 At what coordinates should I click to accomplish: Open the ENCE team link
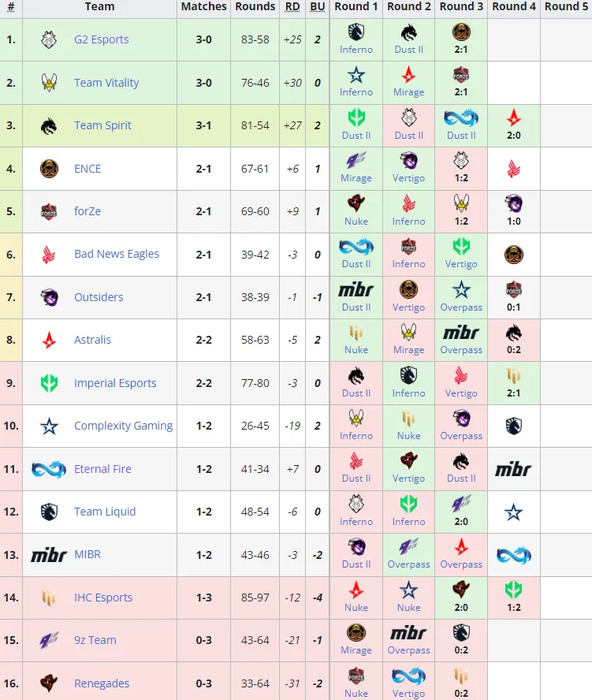click(x=87, y=169)
